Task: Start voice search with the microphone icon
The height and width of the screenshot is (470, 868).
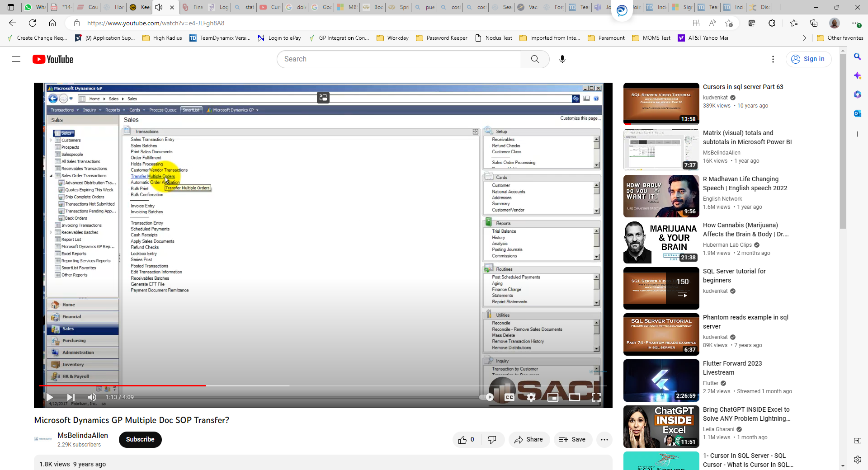Action: [562, 59]
